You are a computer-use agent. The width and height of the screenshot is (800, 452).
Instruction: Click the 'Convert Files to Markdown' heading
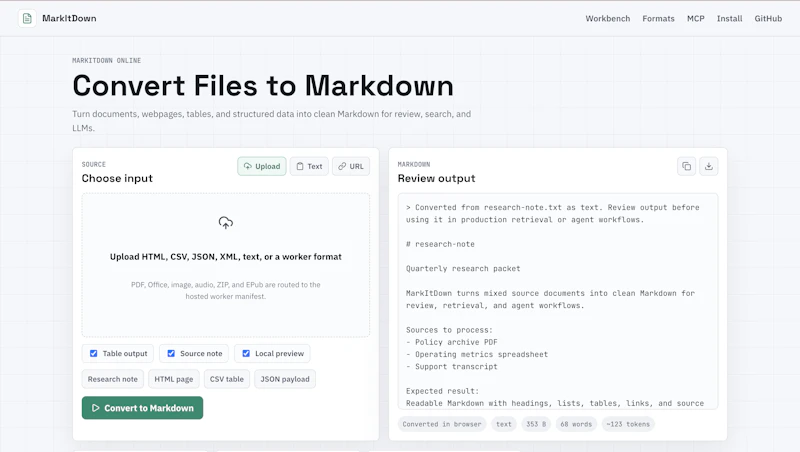tap(263, 86)
